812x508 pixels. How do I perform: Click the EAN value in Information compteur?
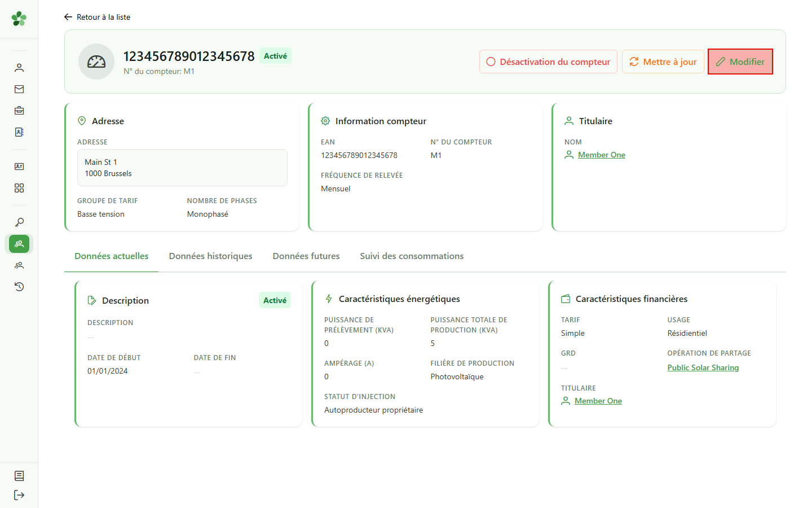359,155
